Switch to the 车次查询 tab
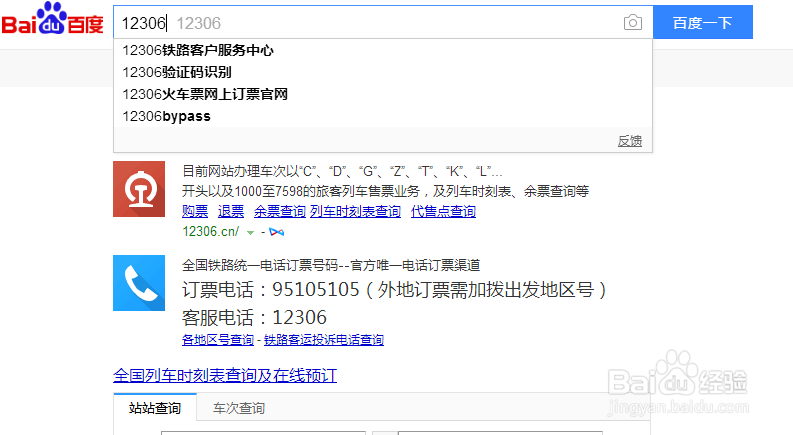The image size is (793, 435). [x=239, y=408]
